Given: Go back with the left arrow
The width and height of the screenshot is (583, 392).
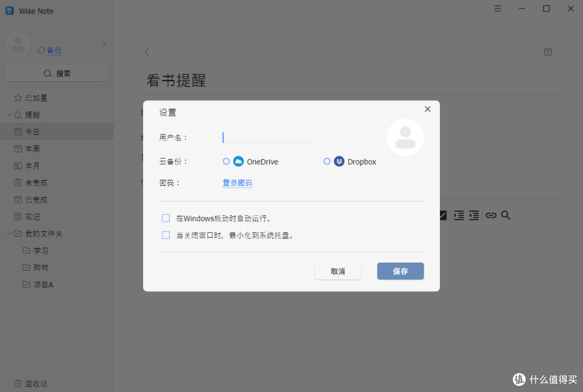Looking at the screenshot, I should (147, 52).
